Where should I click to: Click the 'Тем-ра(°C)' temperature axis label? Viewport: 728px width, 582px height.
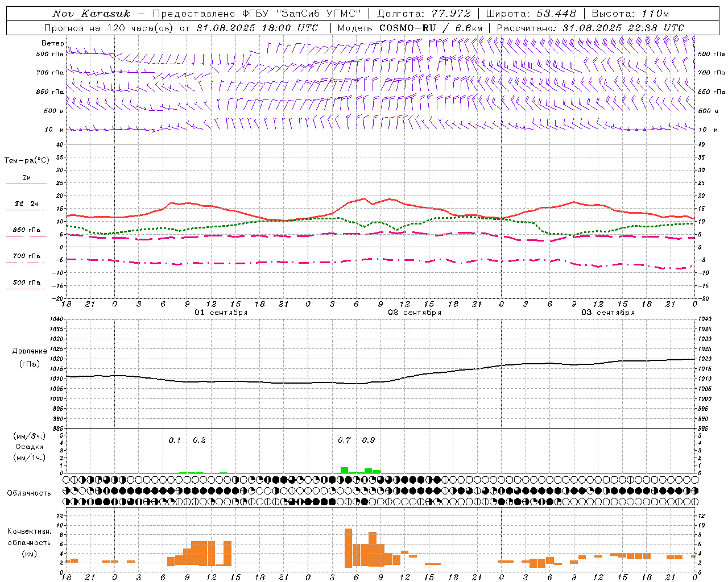27,161
